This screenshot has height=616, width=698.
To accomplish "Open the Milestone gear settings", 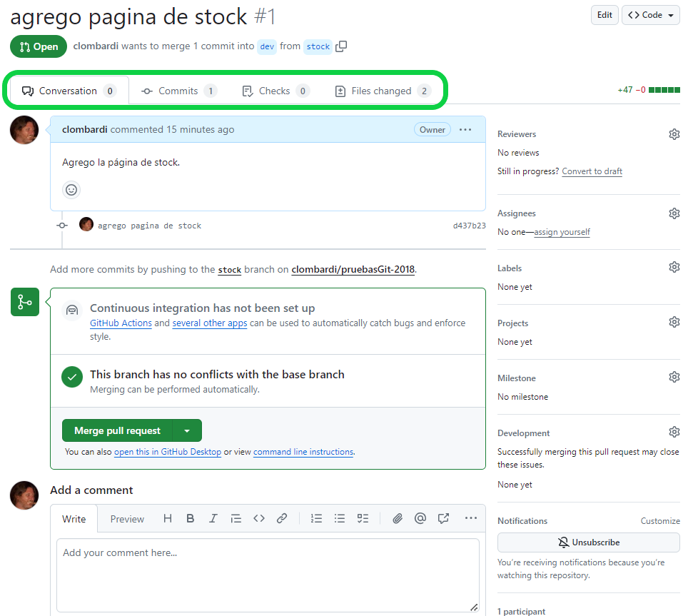I will 674,377.
